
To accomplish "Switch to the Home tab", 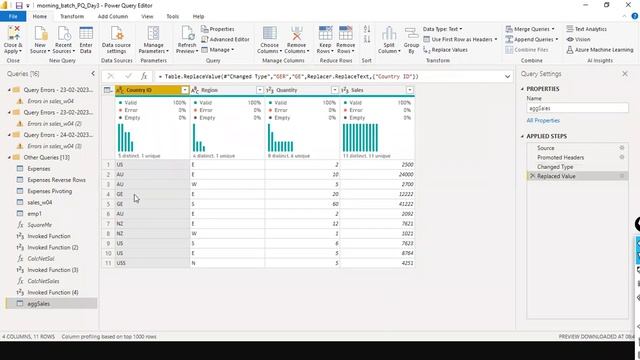I will [x=40, y=16].
